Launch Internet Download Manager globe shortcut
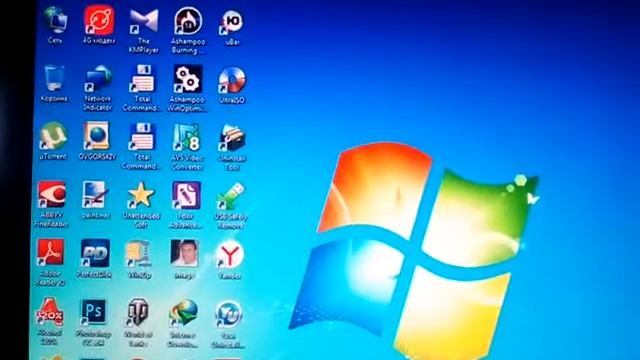 (x=183, y=314)
